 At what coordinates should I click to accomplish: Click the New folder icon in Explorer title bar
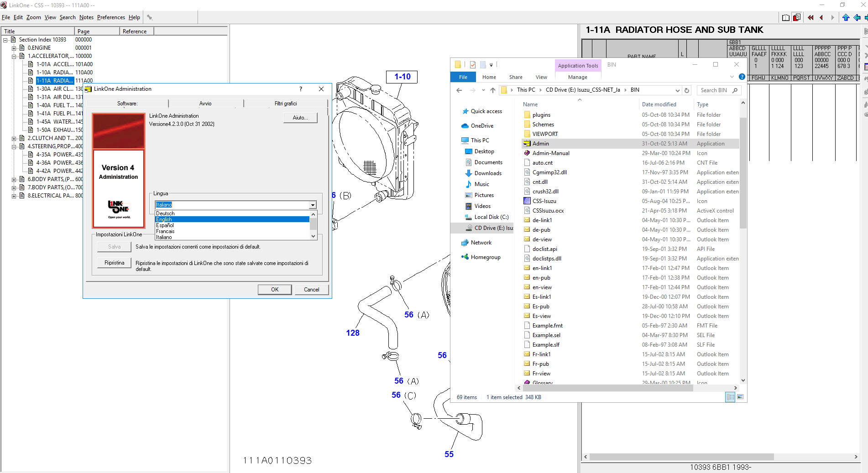click(x=483, y=65)
